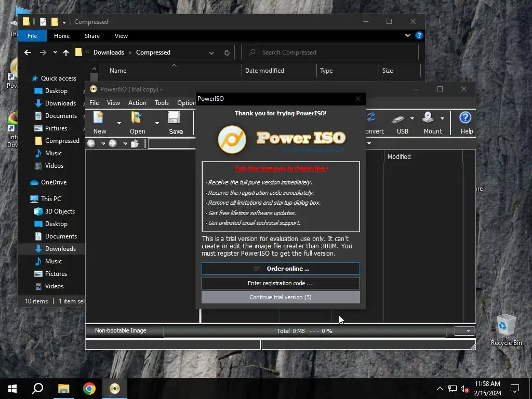Refresh the Compressed folder view
Image resolution: width=532 pixels, height=399 pixels.
(x=227, y=53)
